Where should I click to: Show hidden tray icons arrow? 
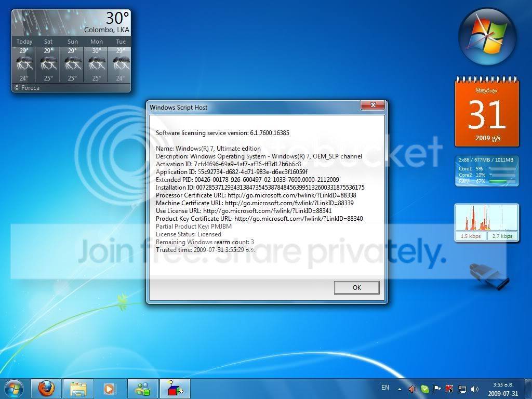pos(400,389)
